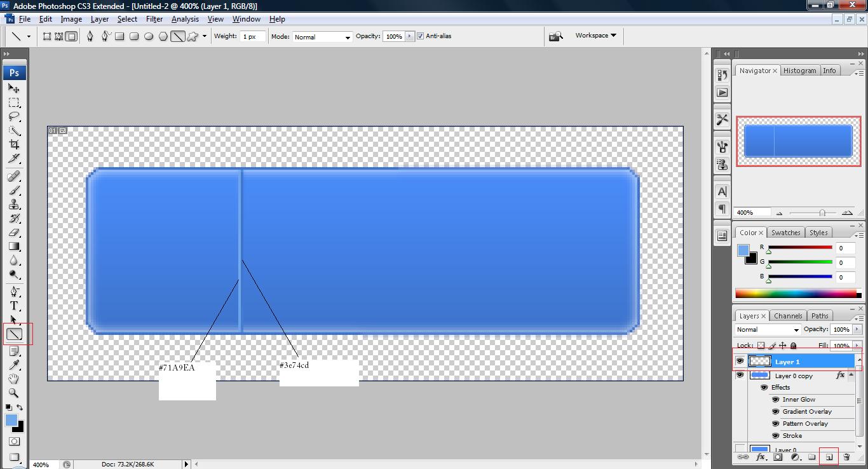Select the Lasso tool
Viewport: 868px width, 469px height.
pyautogui.click(x=14, y=117)
